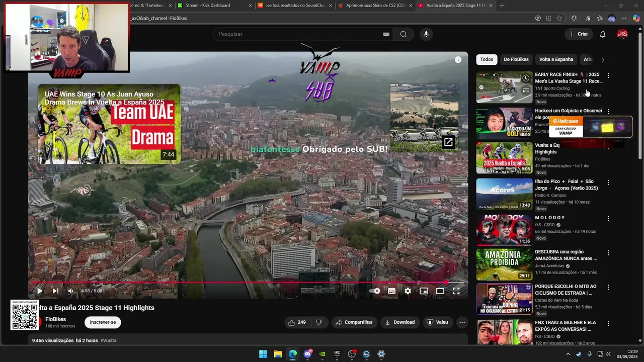Open the video info card icon

[x=458, y=59]
